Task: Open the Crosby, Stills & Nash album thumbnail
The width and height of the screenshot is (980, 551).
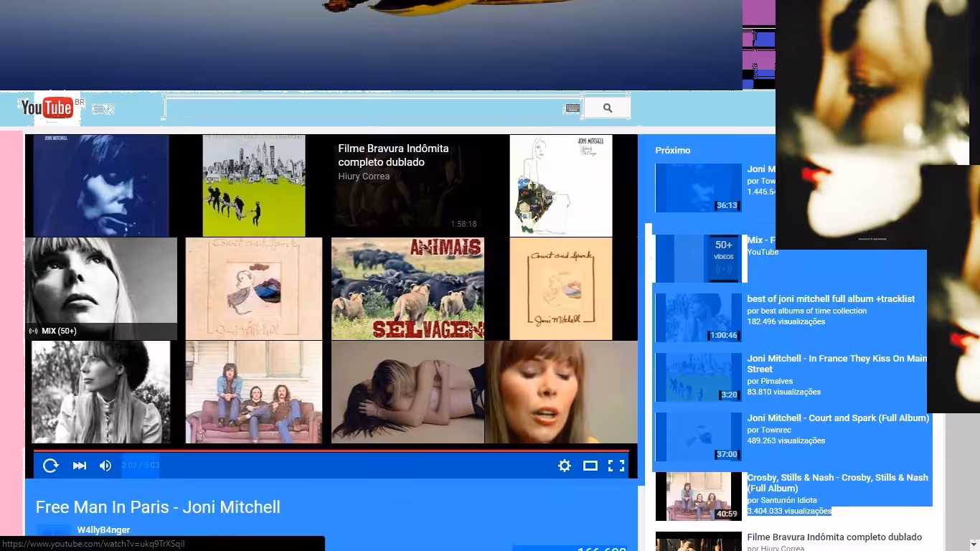Action: pos(698,496)
